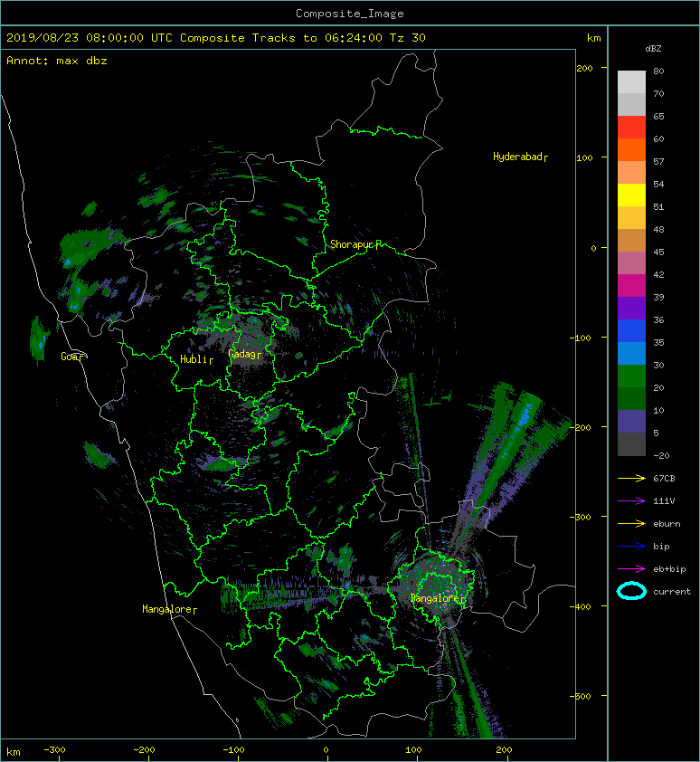Click the Bangalore city label
This screenshot has height=762, width=700.
(439, 598)
